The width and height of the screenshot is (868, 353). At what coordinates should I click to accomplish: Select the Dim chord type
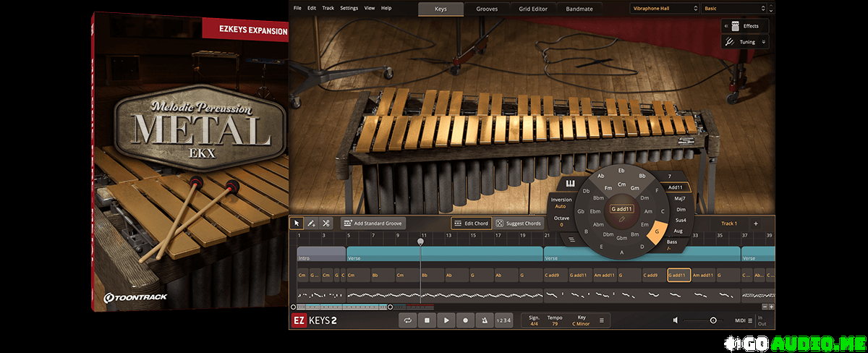(680, 209)
